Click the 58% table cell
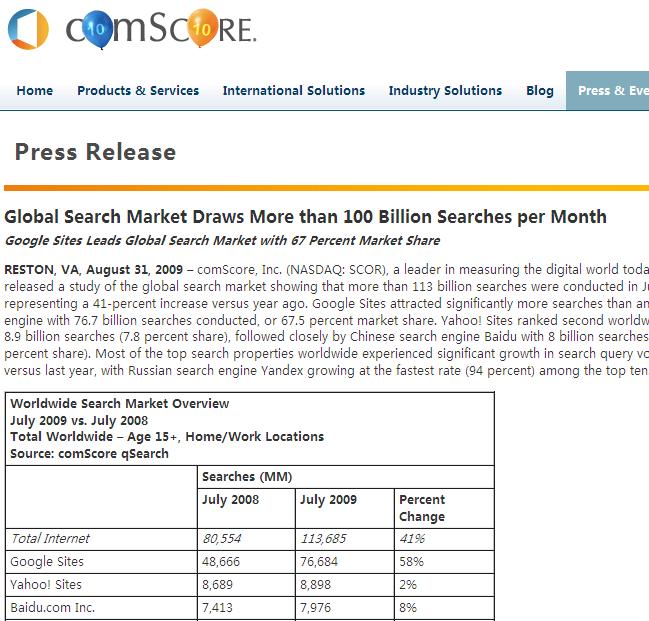This screenshot has height=621, width=649. click(x=444, y=562)
